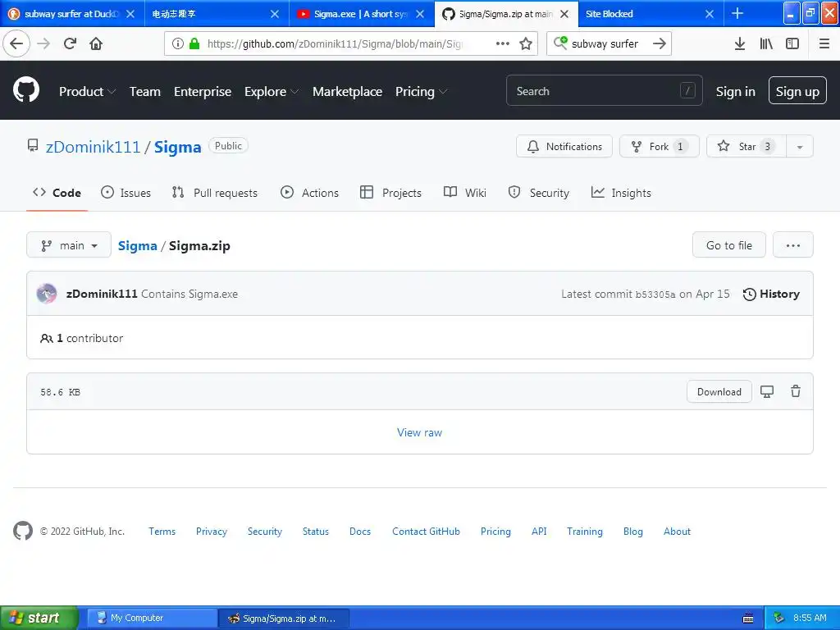Open the repository Security tab

[538, 193]
